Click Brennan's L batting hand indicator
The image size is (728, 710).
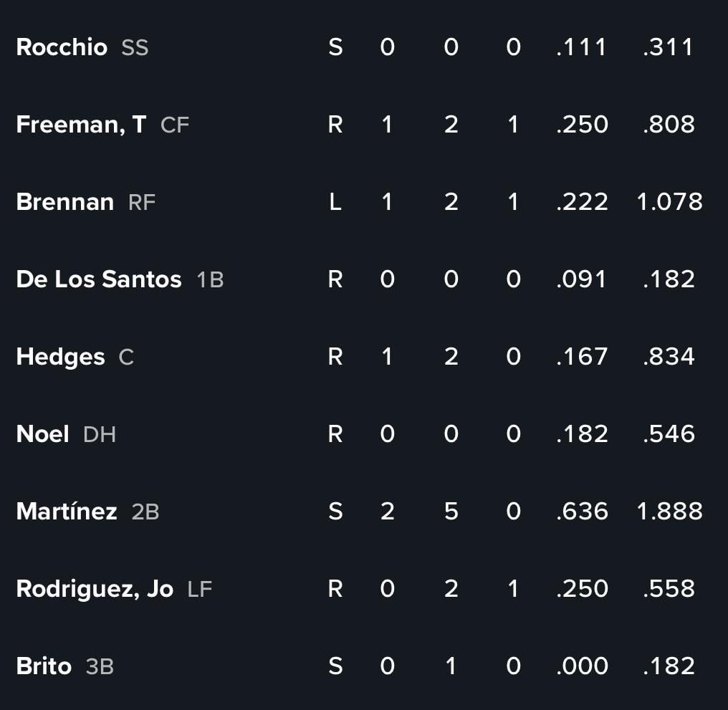pyautogui.click(x=335, y=201)
